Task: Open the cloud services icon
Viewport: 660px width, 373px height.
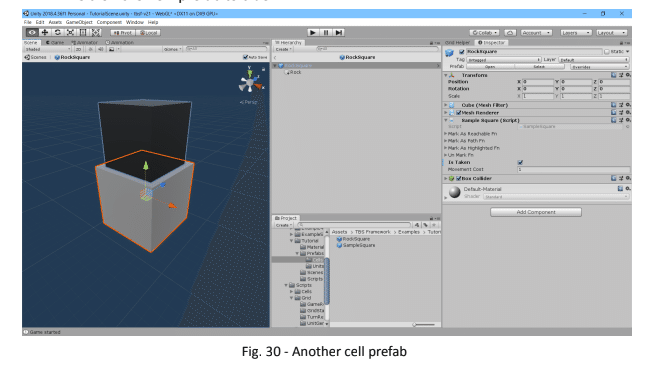Action: pyautogui.click(x=510, y=32)
